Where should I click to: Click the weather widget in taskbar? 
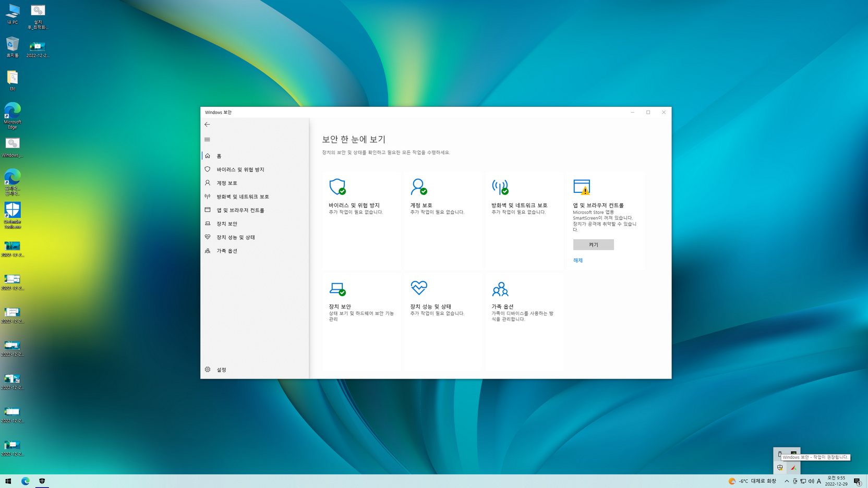click(752, 481)
